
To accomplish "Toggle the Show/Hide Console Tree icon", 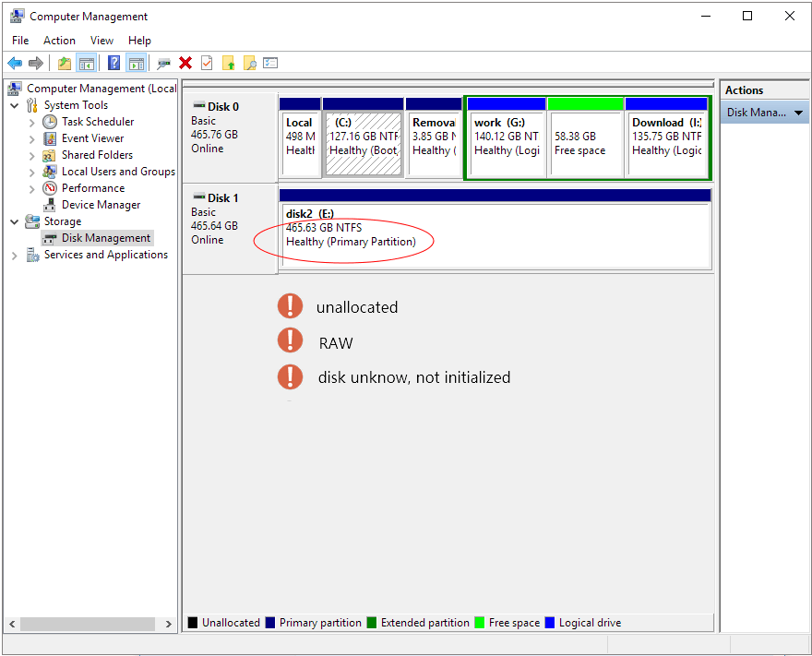I will click(x=87, y=63).
